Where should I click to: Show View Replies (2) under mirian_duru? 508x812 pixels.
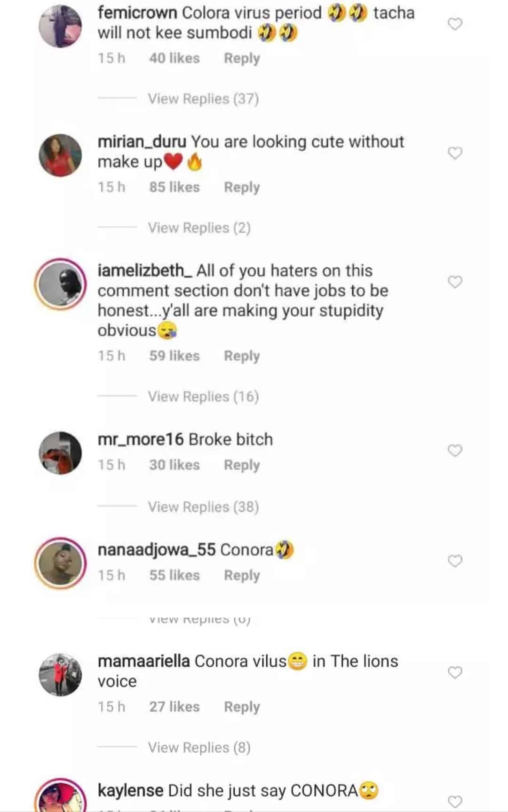(199, 228)
